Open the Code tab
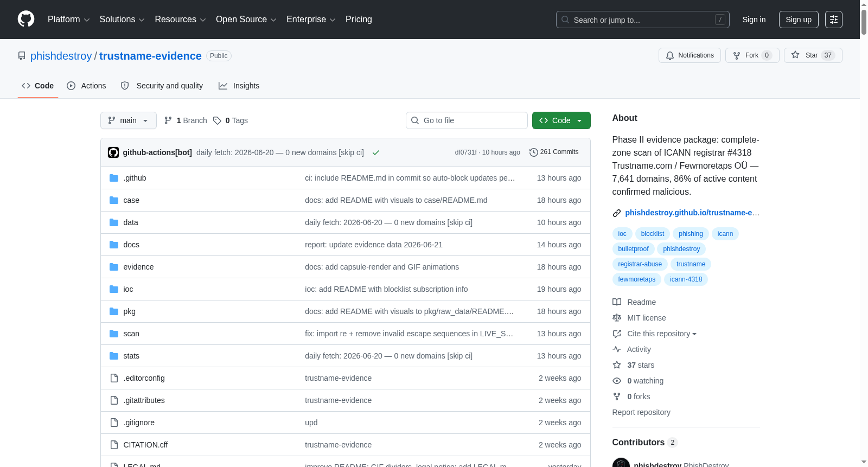The width and height of the screenshot is (868, 467). (x=38, y=86)
